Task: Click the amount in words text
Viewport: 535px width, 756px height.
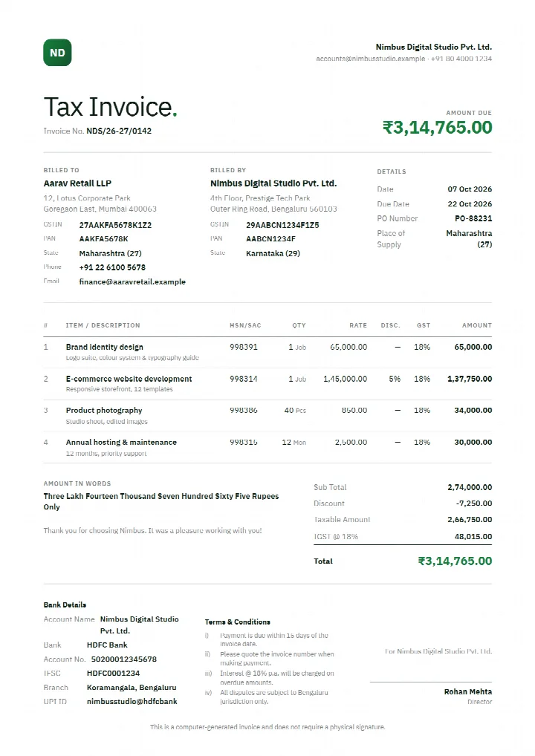Action: pyautogui.click(x=161, y=501)
